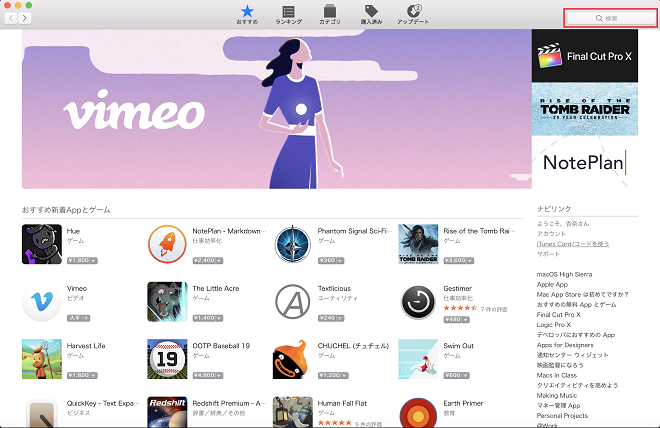This screenshot has height=428, width=660.
Task: Open the Macs in Class link
Action: click(557, 375)
